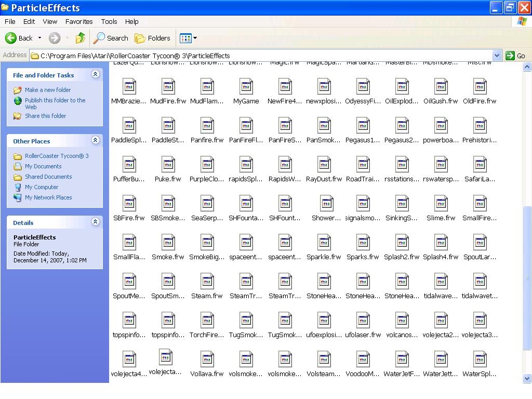Collapse the File and Folder Tasks panel
Viewport: 532px width, 399px height.
click(x=95, y=75)
